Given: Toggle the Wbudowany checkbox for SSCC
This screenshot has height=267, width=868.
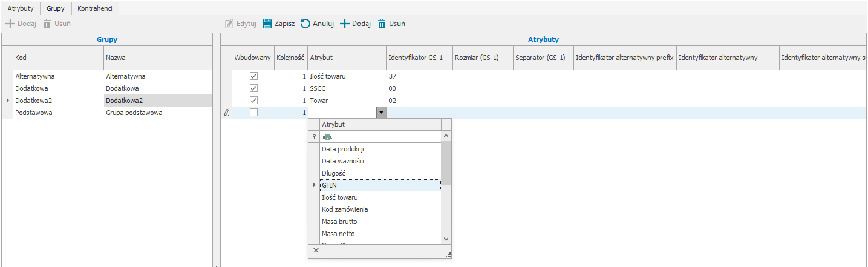Looking at the screenshot, I should pos(254,88).
